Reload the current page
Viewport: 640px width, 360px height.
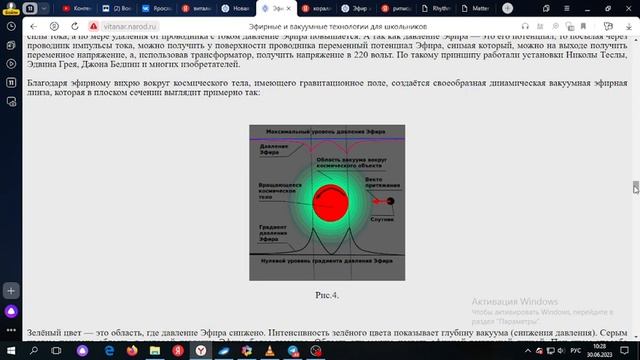(75, 27)
